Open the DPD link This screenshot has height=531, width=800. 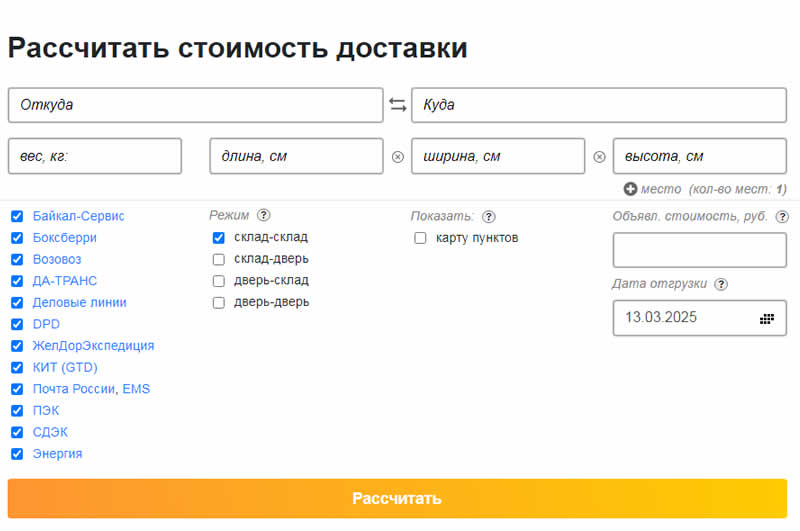(46, 324)
